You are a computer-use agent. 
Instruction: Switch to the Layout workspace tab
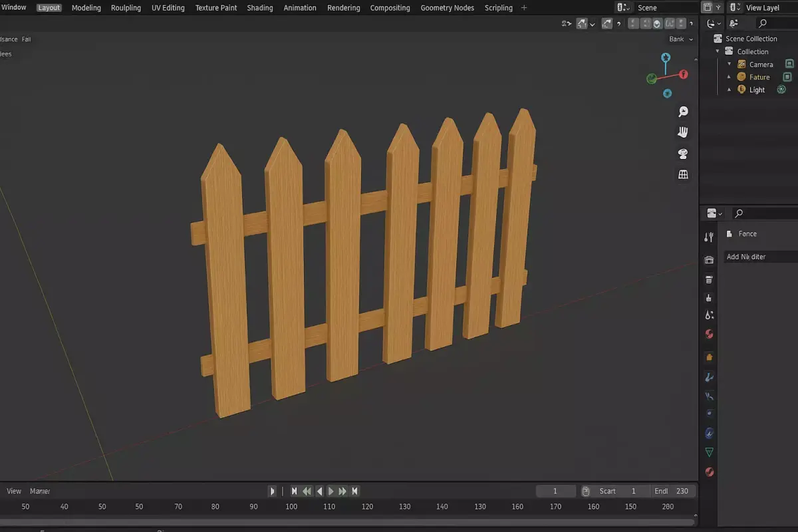pyautogui.click(x=49, y=8)
